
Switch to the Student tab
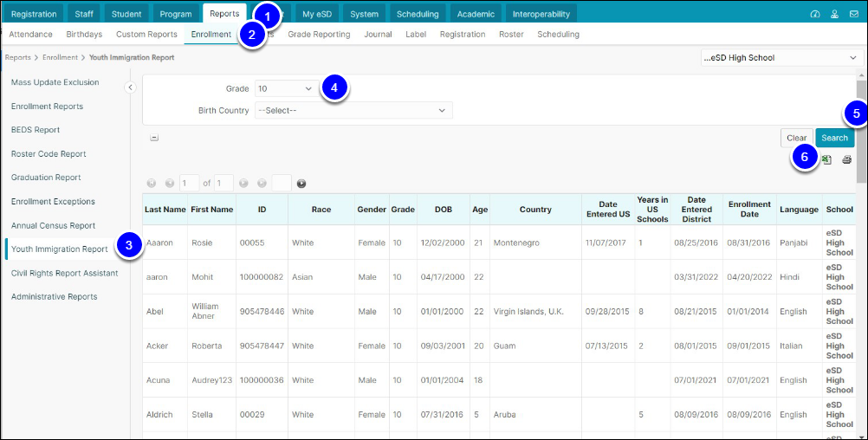[x=126, y=14]
